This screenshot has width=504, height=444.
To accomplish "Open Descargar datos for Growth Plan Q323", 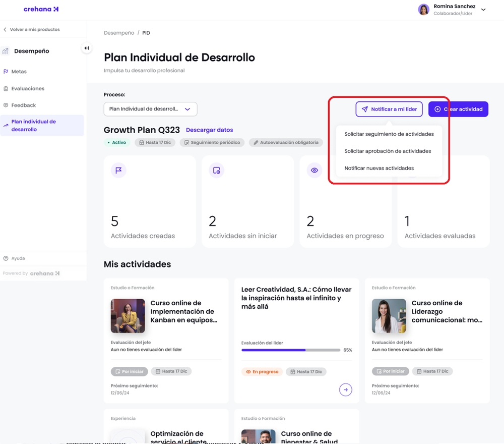I will pos(209,130).
